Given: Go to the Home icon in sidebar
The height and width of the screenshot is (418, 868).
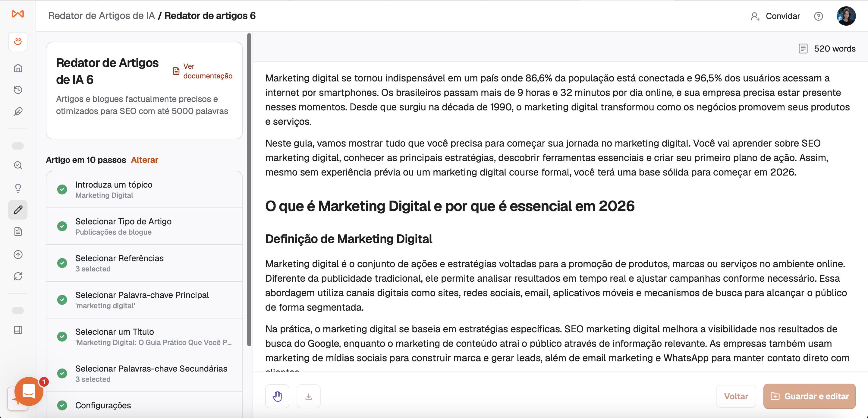Looking at the screenshot, I should [18, 68].
